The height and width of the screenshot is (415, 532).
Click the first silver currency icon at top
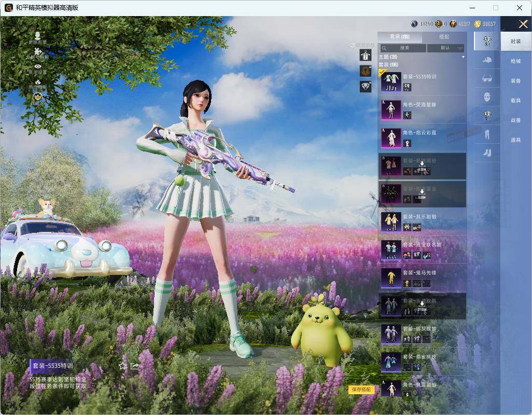(x=414, y=24)
